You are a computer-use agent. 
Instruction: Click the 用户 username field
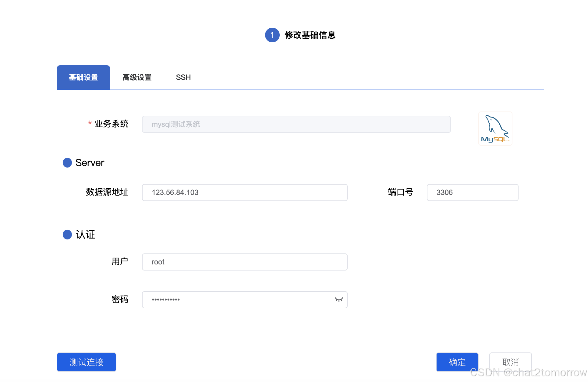[x=244, y=262]
